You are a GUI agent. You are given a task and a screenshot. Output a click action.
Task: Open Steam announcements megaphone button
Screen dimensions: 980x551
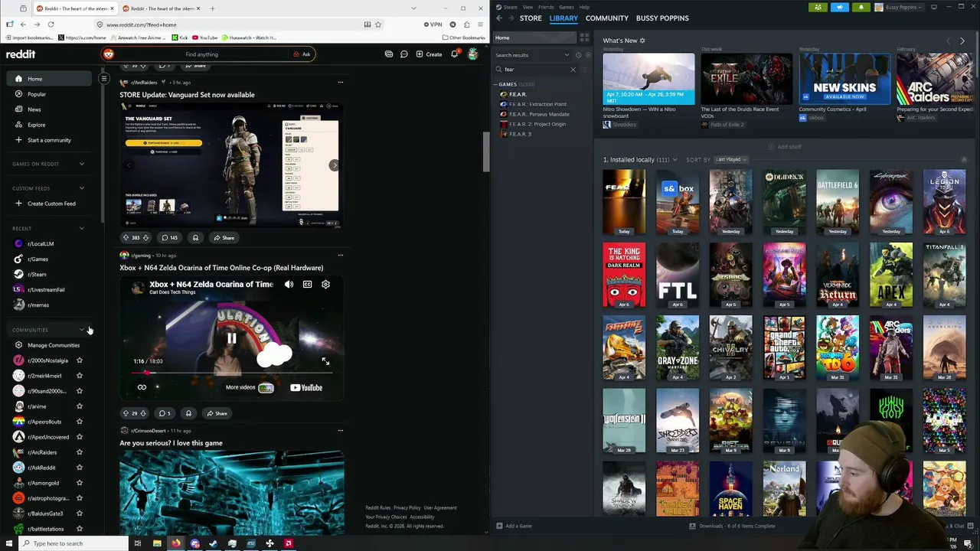(840, 8)
